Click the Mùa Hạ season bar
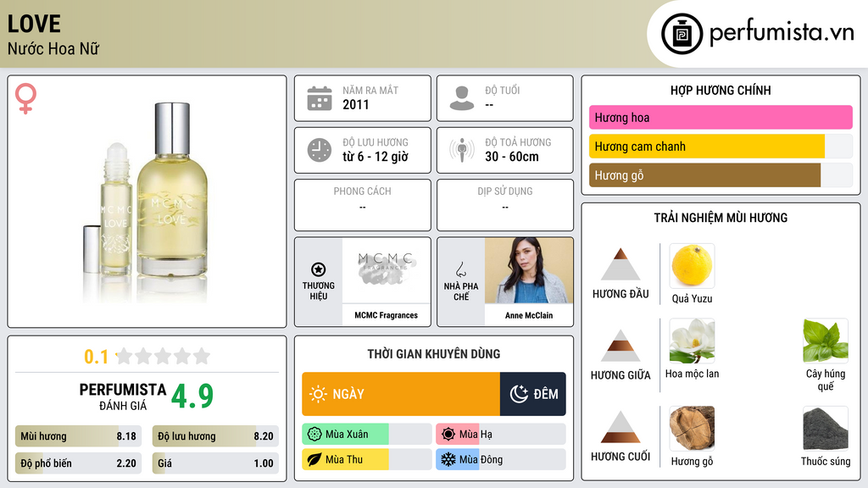This screenshot has width=868, height=488. [x=501, y=435]
